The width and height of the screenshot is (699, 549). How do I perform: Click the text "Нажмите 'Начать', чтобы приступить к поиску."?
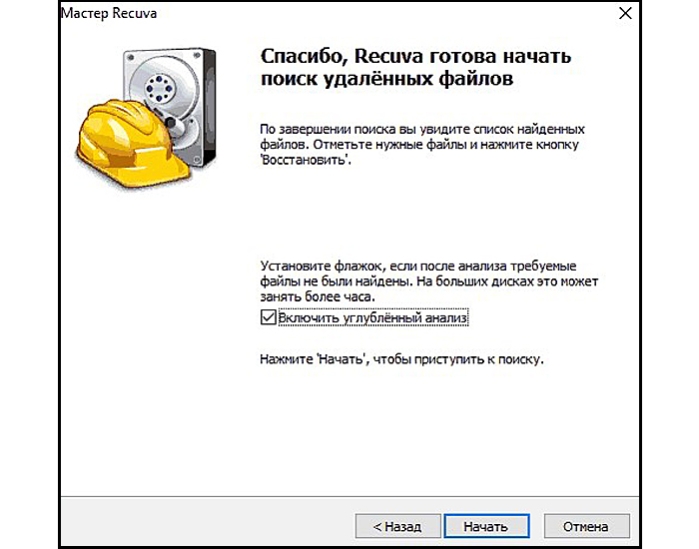point(402,359)
